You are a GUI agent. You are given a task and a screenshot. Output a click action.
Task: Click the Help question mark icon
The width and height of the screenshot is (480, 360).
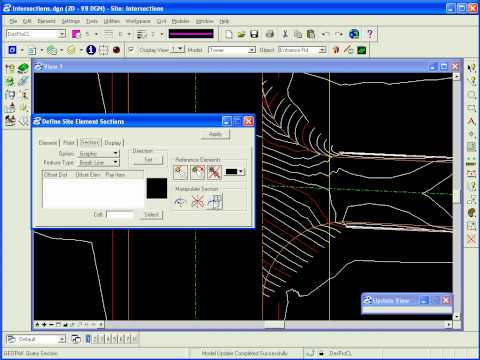(370, 34)
